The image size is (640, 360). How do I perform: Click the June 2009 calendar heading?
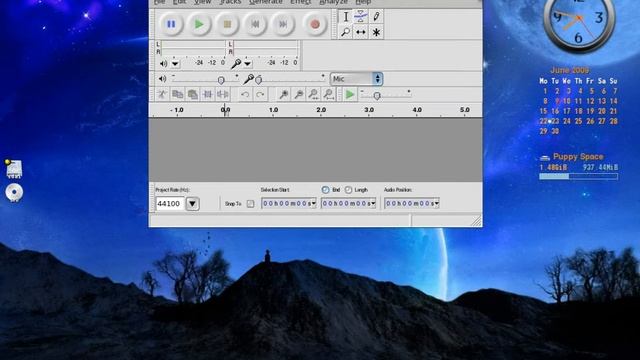pos(569,70)
